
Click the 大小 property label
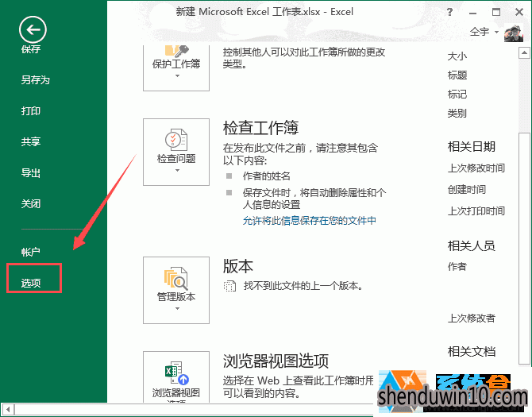(x=457, y=56)
